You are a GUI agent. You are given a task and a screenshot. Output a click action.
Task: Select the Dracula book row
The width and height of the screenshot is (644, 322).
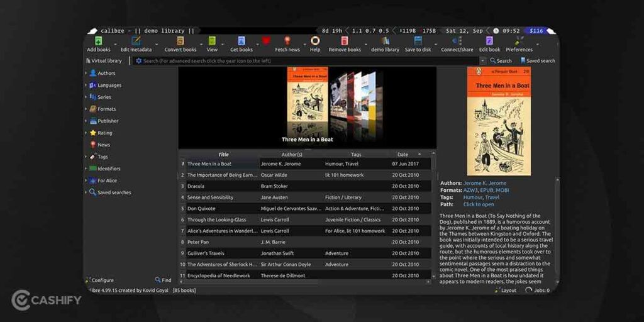click(305, 186)
